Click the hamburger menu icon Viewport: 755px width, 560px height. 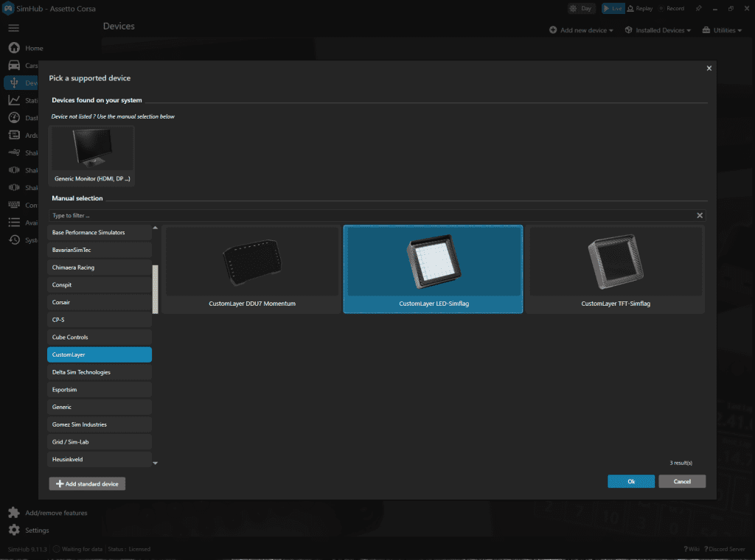tap(13, 28)
